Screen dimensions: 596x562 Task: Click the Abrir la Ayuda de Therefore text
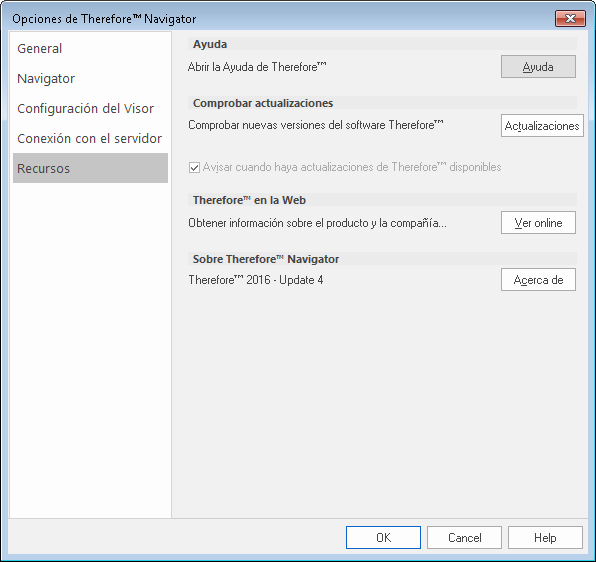257,67
